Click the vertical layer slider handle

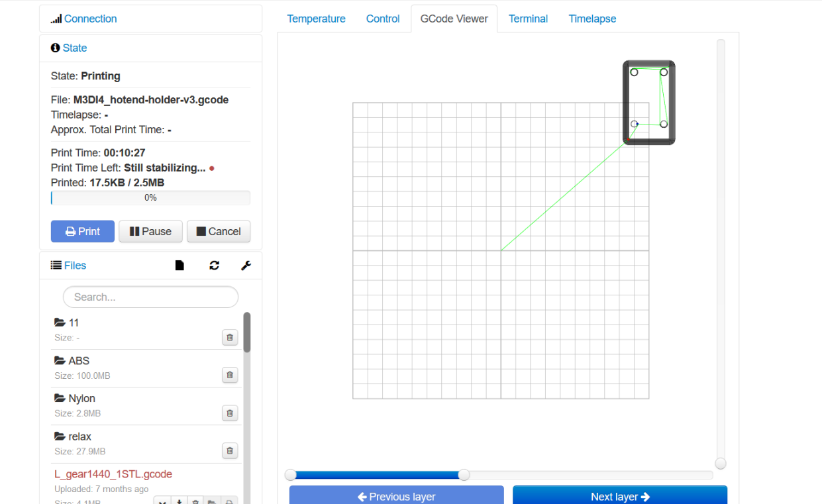(721, 464)
